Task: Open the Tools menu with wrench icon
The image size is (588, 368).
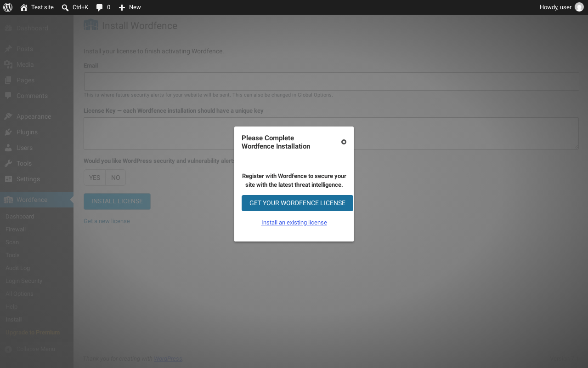Action: [37, 163]
